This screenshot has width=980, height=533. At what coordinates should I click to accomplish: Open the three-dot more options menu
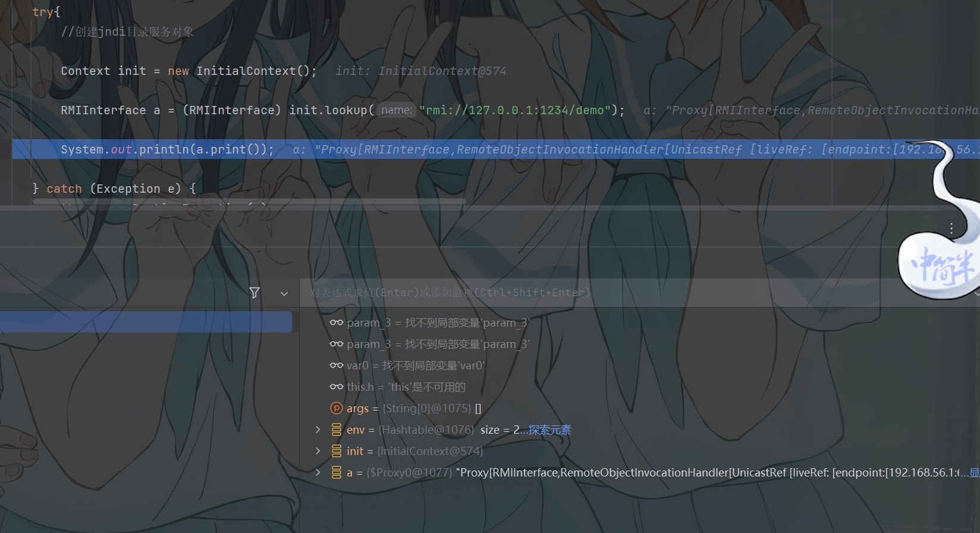(x=951, y=228)
